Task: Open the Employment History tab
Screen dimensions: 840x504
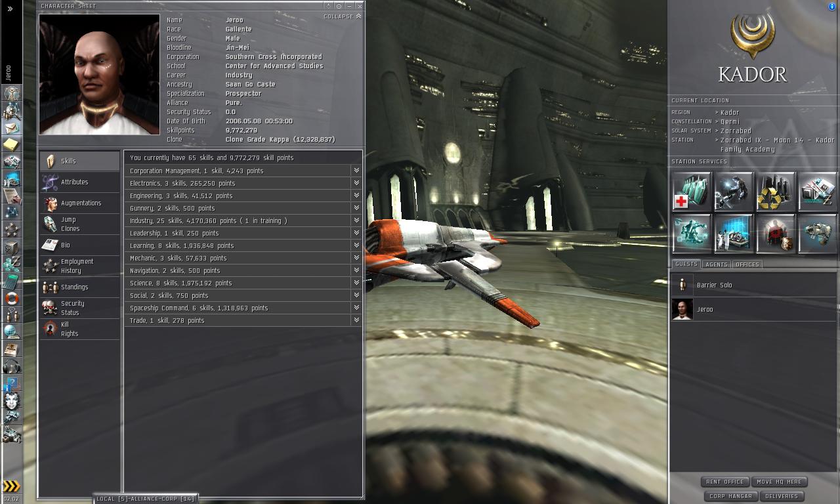Action: (x=79, y=266)
